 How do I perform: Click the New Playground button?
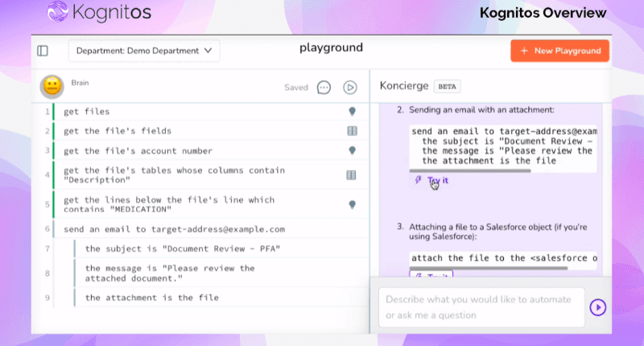pos(559,51)
